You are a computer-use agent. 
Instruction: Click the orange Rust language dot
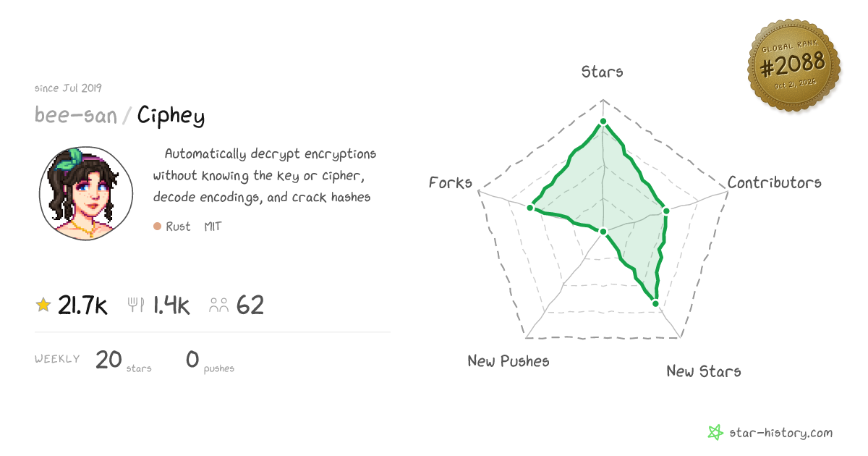click(157, 227)
